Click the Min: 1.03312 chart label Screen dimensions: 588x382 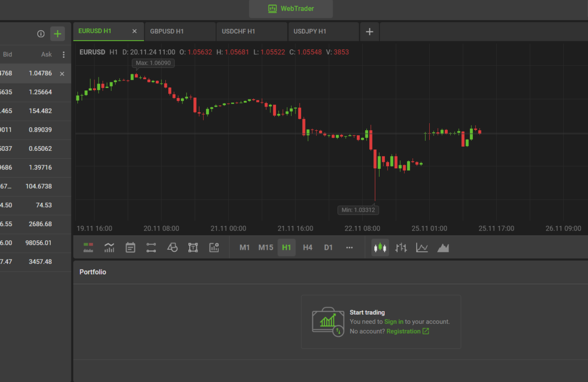358,210
